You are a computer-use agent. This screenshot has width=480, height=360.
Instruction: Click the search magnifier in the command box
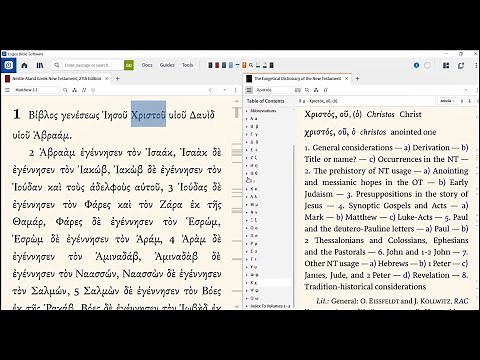coord(57,65)
